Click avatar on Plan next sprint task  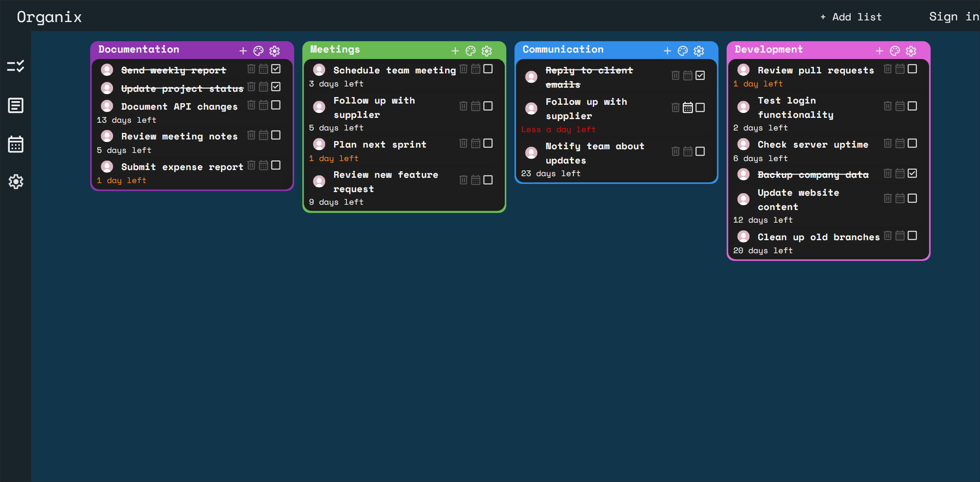click(x=319, y=144)
